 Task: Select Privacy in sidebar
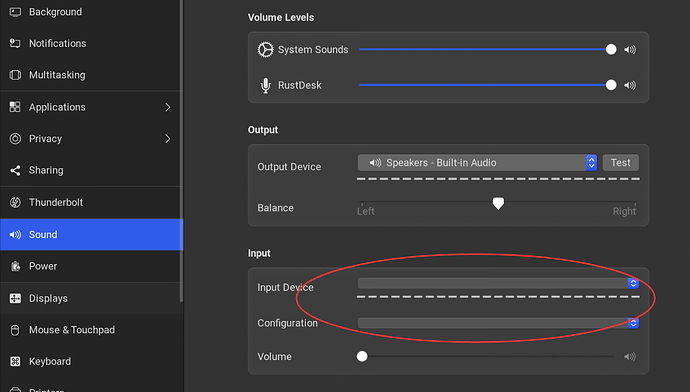pyautogui.click(x=91, y=139)
